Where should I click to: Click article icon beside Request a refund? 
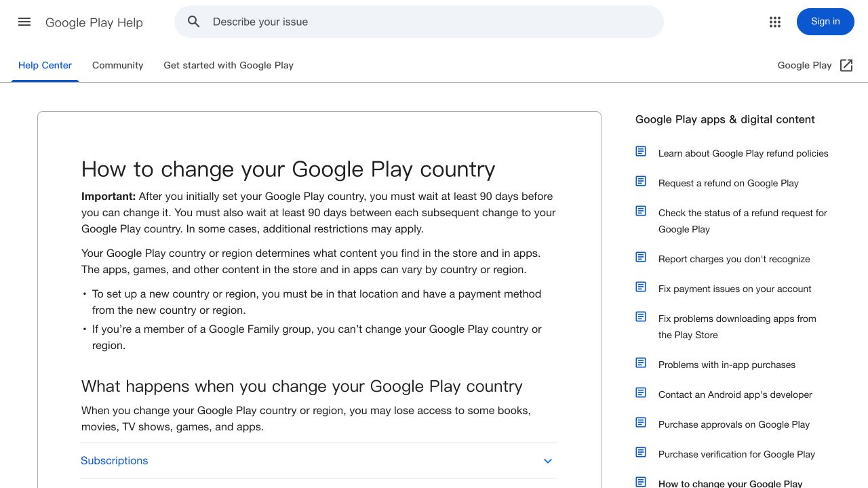[641, 181]
